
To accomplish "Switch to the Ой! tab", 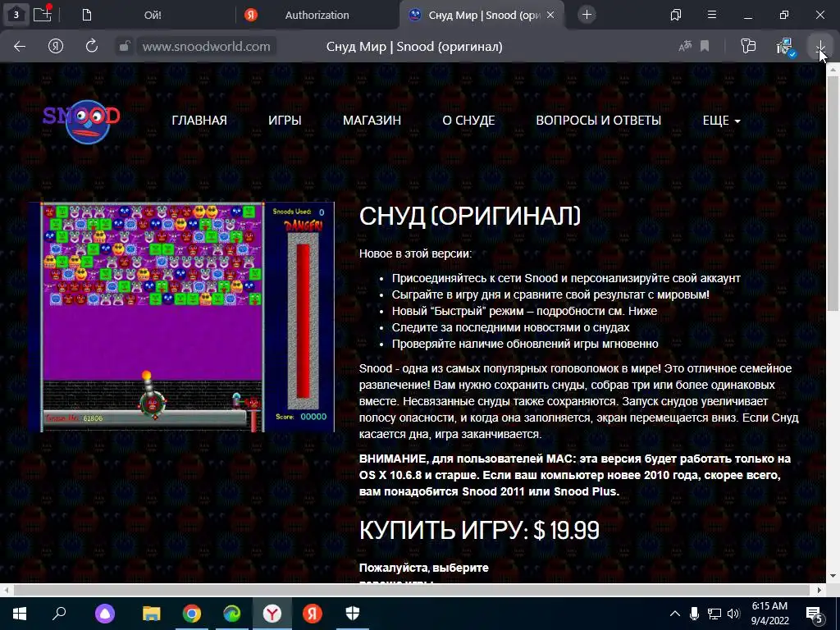I will click(153, 15).
